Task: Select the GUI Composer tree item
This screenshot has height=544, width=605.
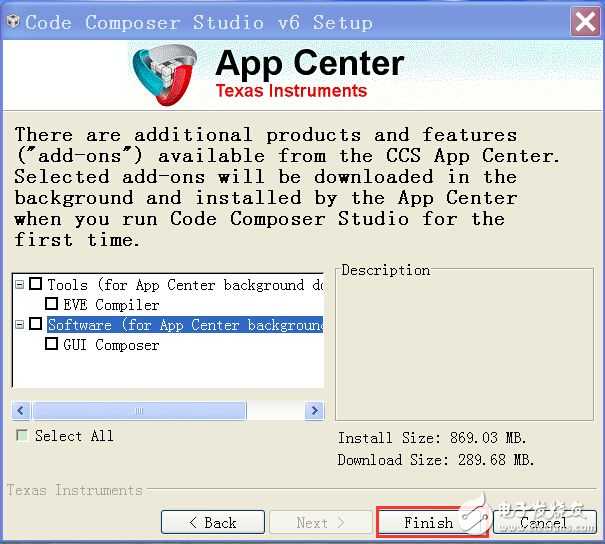Action: (111, 345)
